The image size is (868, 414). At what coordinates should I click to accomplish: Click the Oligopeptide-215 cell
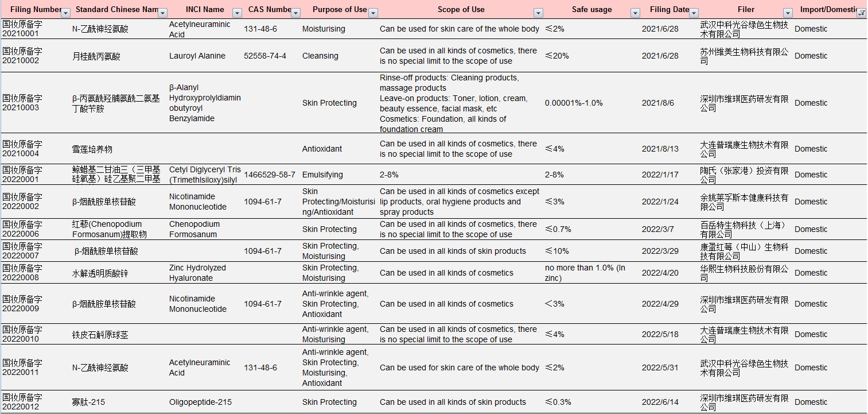point(200,402)
